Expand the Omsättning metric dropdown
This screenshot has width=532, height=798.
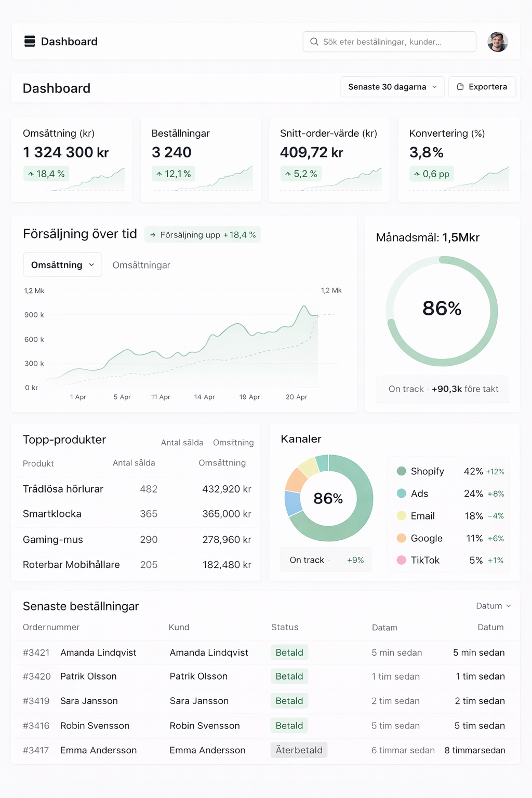click(x=62, y=265)
